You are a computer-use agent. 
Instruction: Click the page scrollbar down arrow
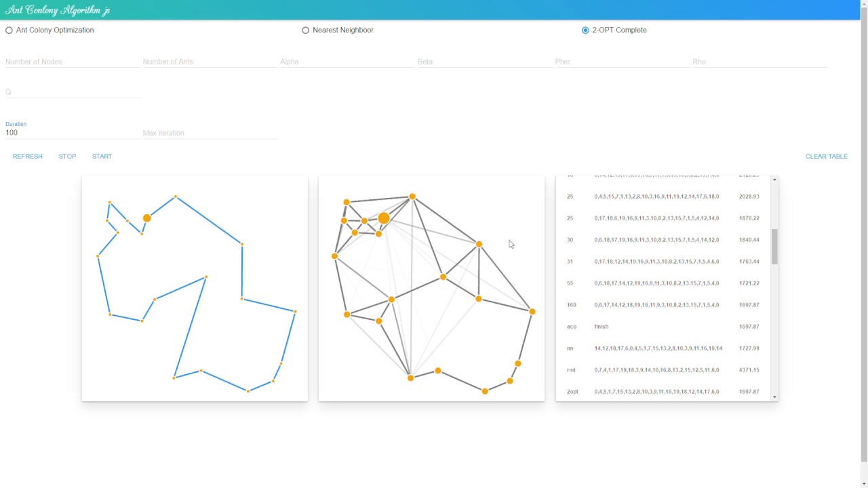tap(863, 484)
